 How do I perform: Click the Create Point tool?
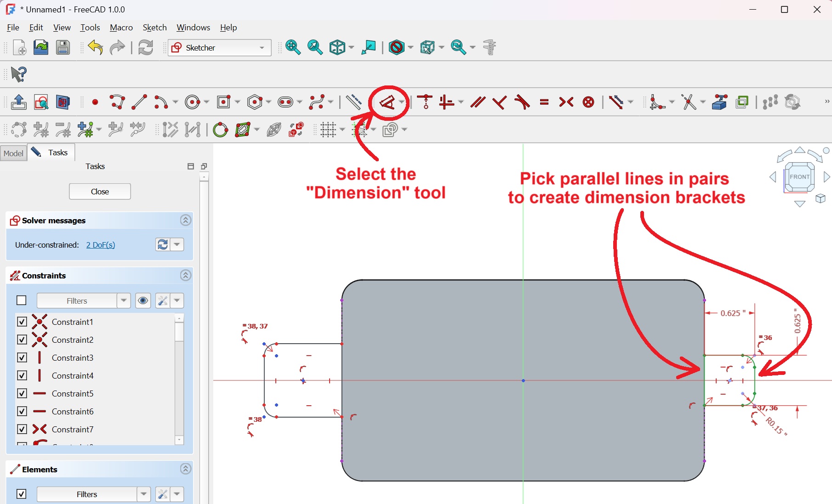(95, 102)
